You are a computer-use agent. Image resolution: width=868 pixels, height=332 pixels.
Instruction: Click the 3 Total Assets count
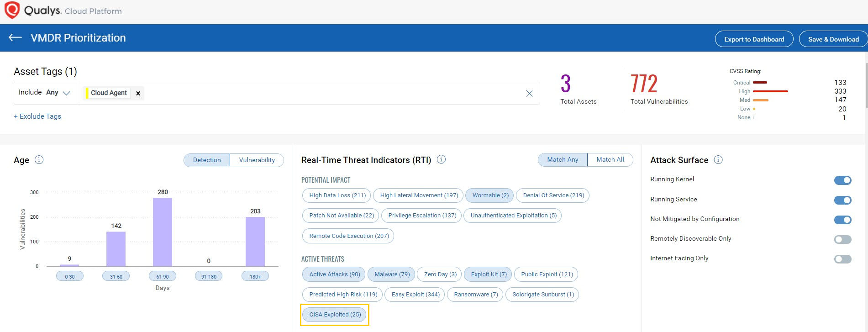pyautogui.click(x=566, y=84)
